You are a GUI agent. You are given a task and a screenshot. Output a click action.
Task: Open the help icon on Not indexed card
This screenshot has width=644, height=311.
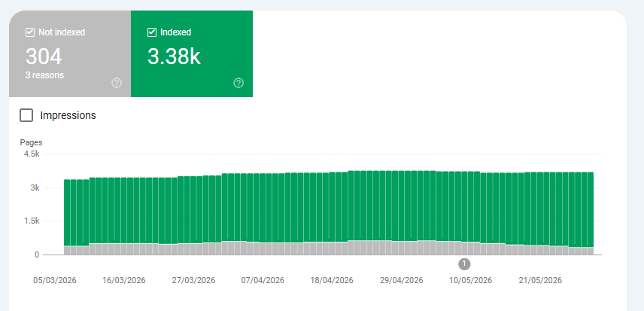tap(117, 83)
